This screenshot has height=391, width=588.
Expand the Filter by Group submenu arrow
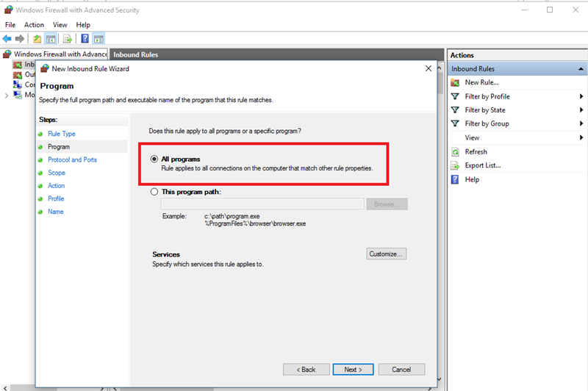point(581,123)
